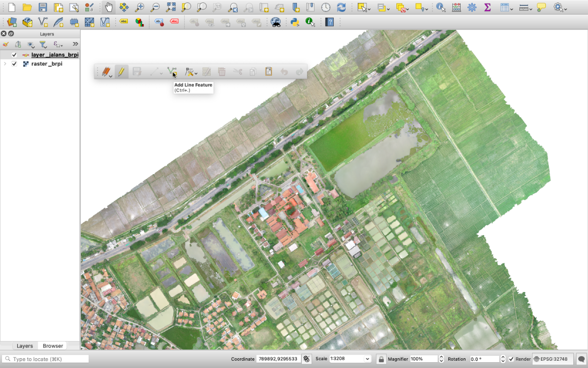The image size is (588, 368).
Task: Click the Coordinate input field
Action: pyautogui.click(x=278, y=359)
